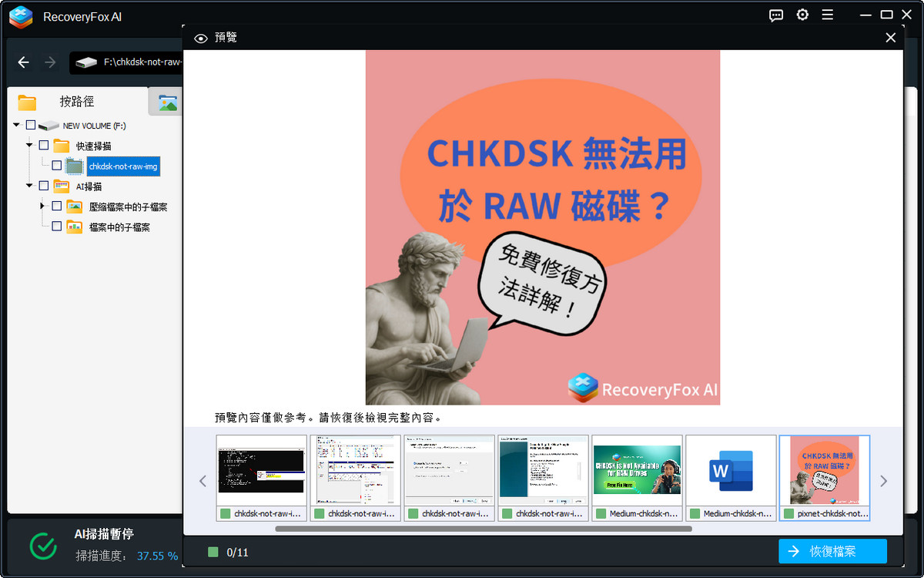Open the settings gear in title bar
924x578 pixels.
[802, 15]
